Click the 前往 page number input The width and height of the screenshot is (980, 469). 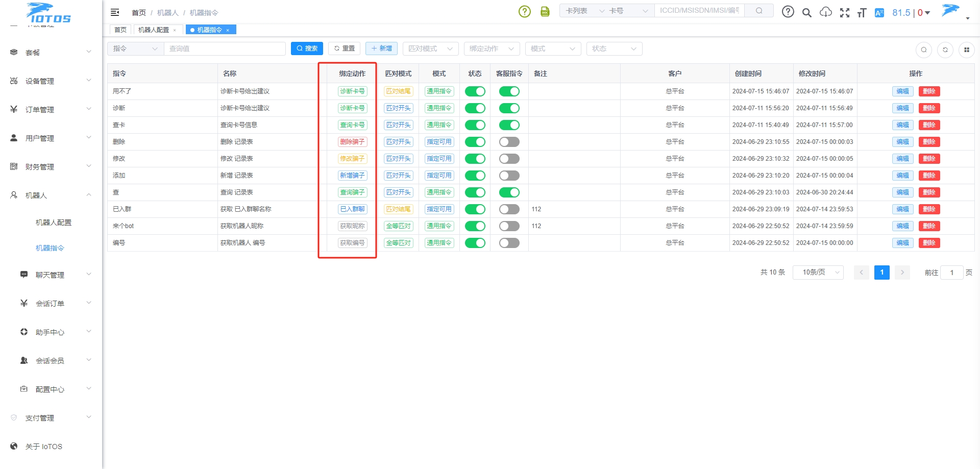(x=952, y=273)
